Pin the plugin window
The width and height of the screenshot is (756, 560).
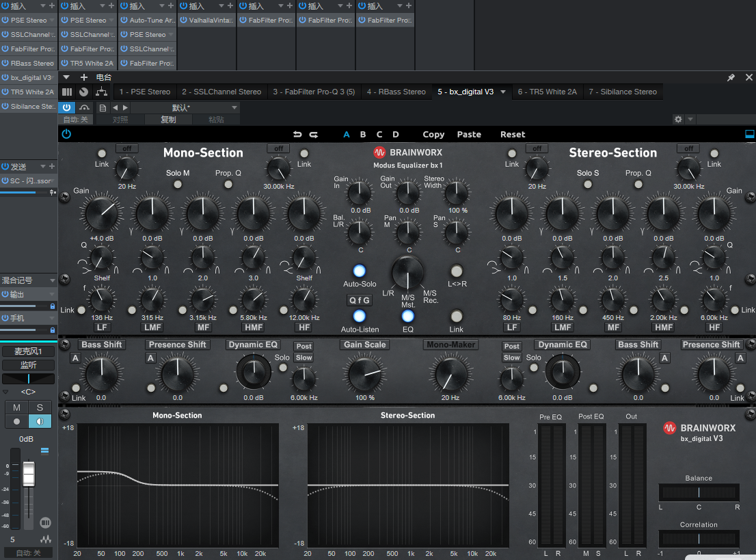(x=731, y=77)
